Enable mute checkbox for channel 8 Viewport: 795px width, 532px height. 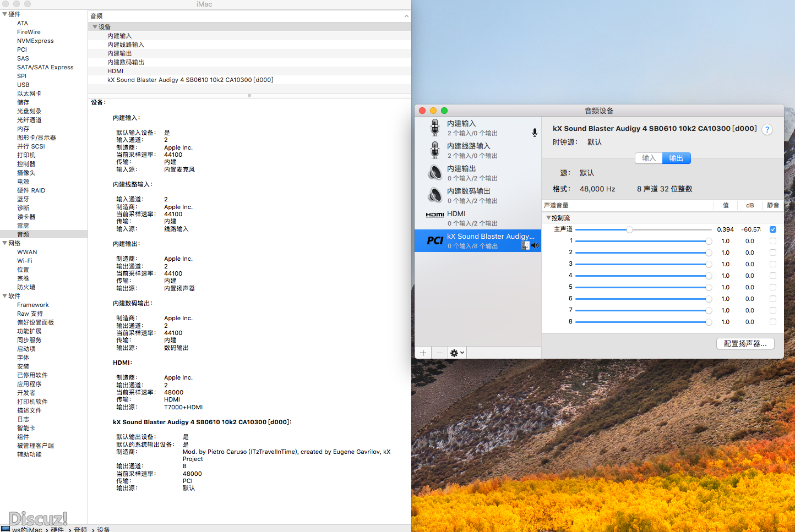(773, 322)
